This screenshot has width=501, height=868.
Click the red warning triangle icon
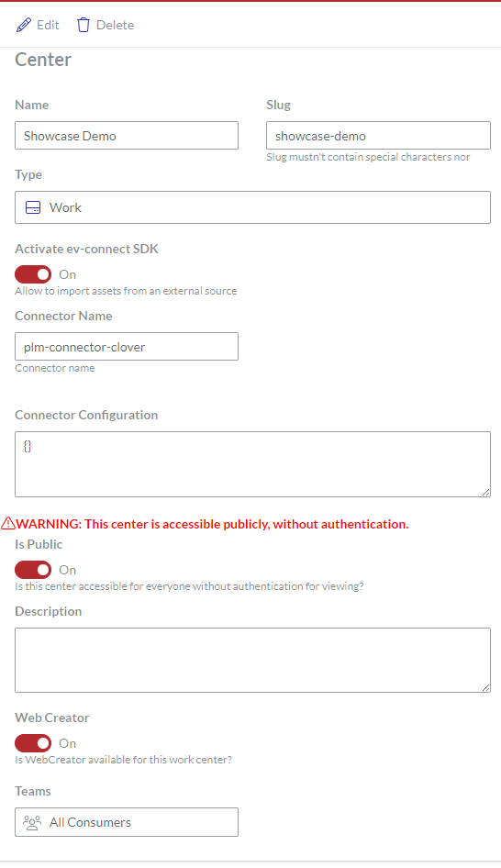pyautogui.click(x=7, y=523)
